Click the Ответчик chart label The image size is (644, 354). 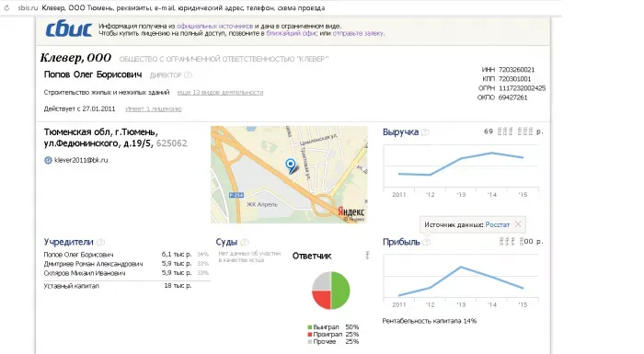click(312, 256)
